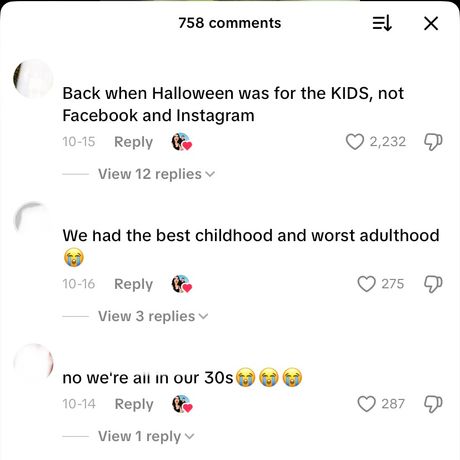Reply to the Halloween KIDS comment
This screenshot has width=460, height=460.
[x=133, y=142]
